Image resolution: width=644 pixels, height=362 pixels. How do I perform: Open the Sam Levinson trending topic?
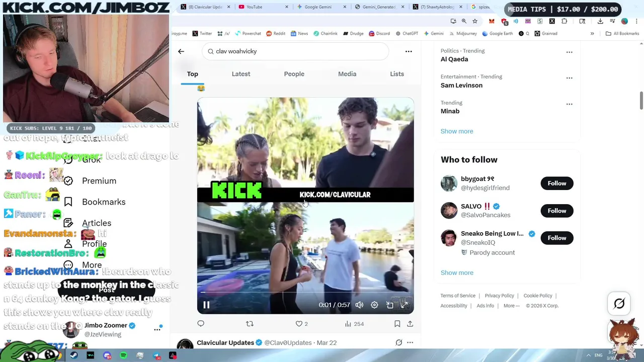click(x=461, y=85)
